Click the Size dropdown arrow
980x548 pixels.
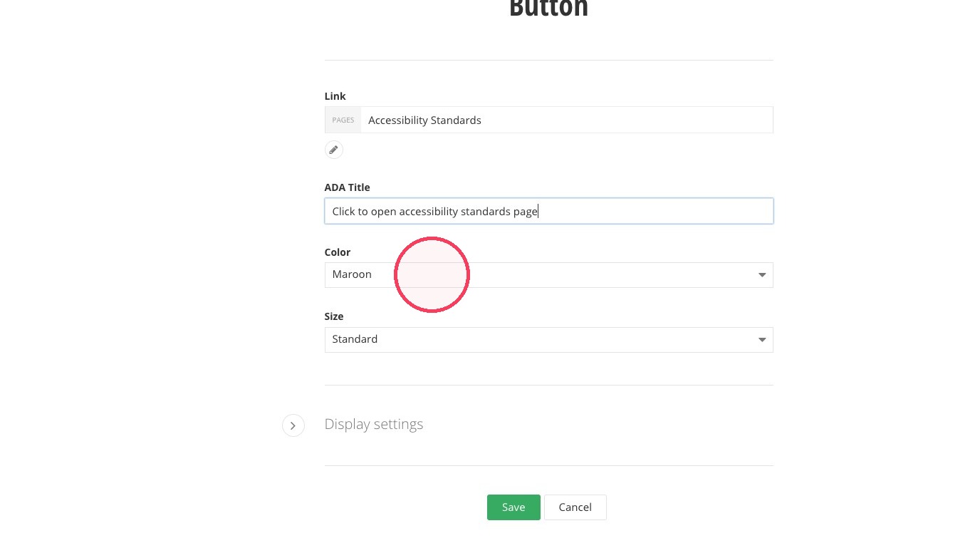tap(762, 340)
